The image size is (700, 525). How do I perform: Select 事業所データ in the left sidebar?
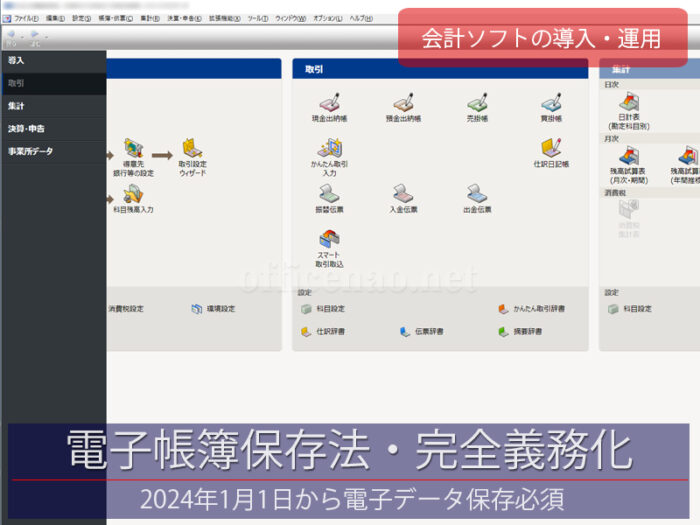coord(54,151)
